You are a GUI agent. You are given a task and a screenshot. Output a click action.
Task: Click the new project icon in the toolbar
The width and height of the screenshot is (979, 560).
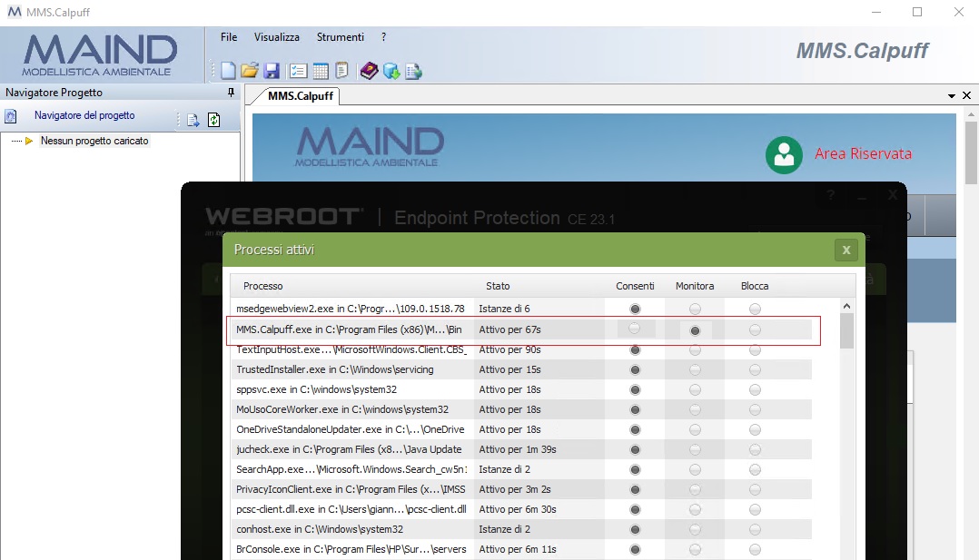point(228,71)
